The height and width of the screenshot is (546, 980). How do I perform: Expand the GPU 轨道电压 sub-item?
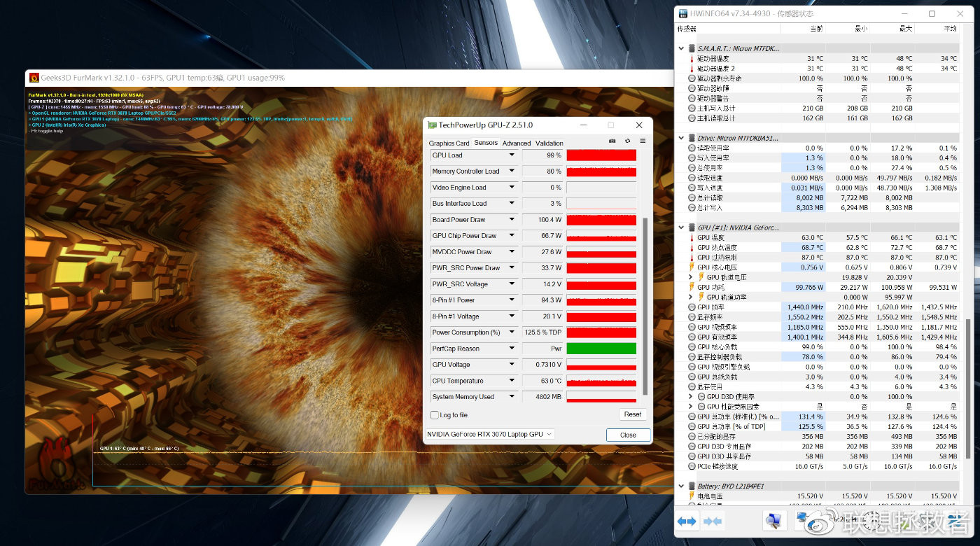tap(692, 278)
